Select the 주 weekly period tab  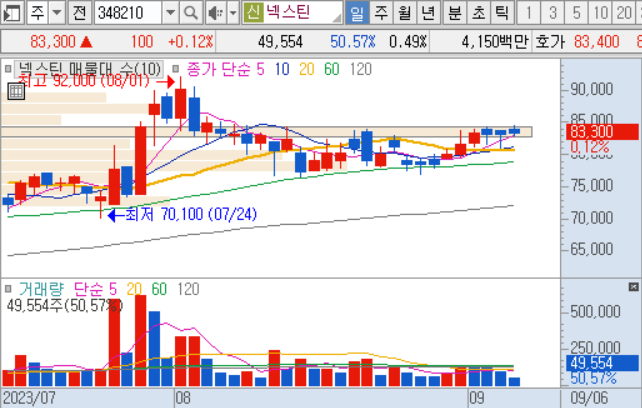[381, 13]
